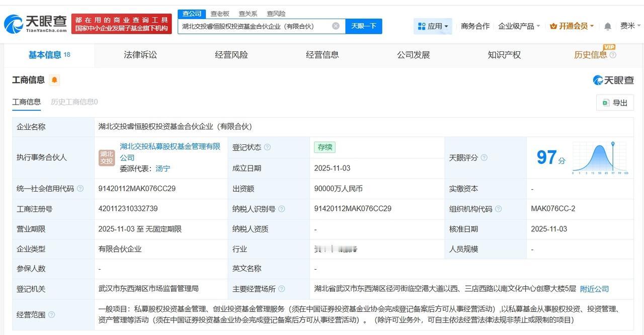644x335 pixels.
Task: Click organization code MAK076CC-2
Action: (553, 209)
